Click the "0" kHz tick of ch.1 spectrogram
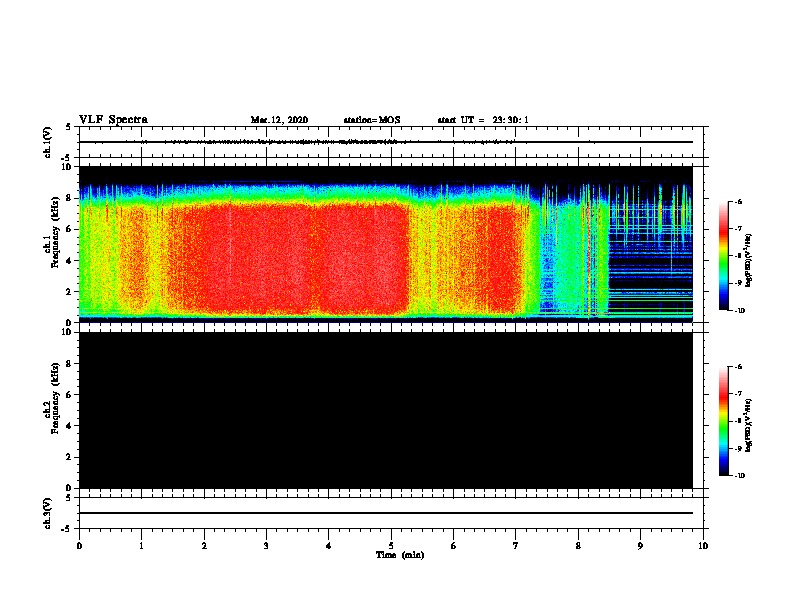This screenshot has height=612, width=792. pos(69,323)
